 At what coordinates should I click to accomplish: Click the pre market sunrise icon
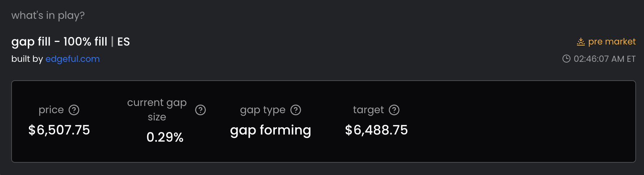point(581,42)
